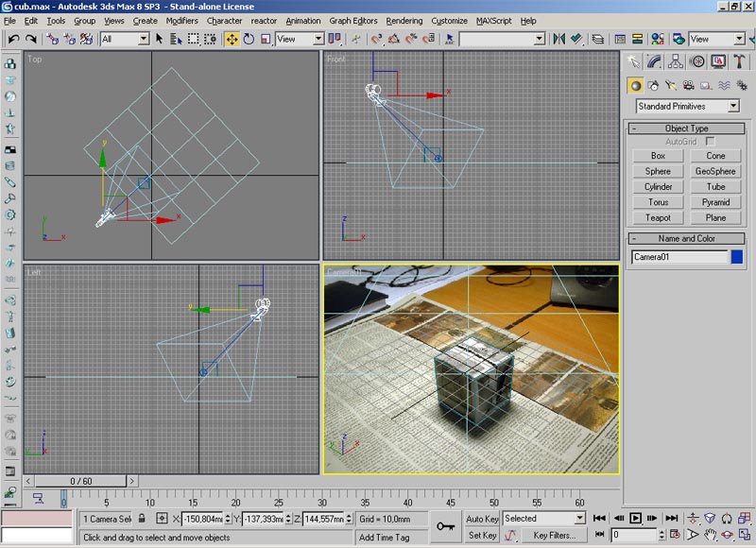This screenshot has width=756, height=548.
Task: Open the selection filter 'All' dropdown
Action: click(125, 39)
